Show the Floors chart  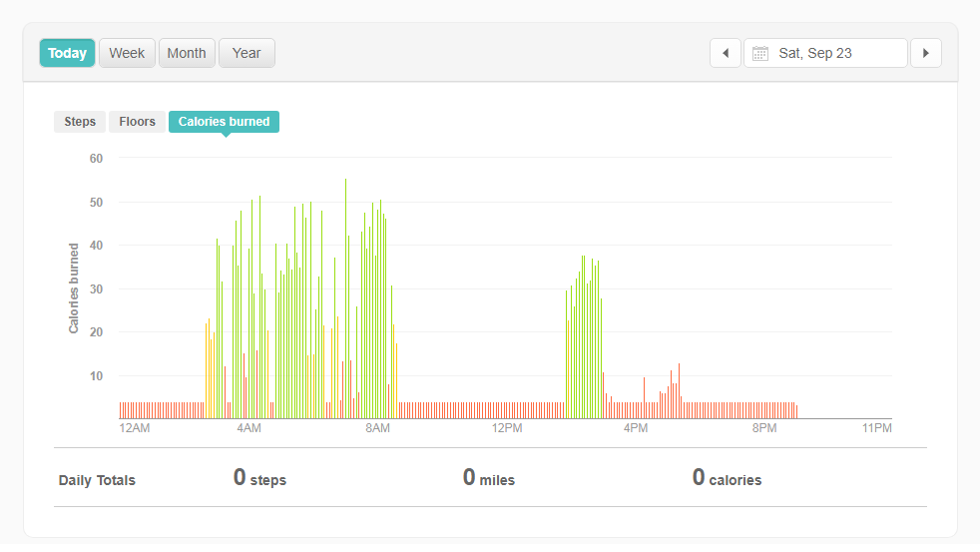point(138,122)
